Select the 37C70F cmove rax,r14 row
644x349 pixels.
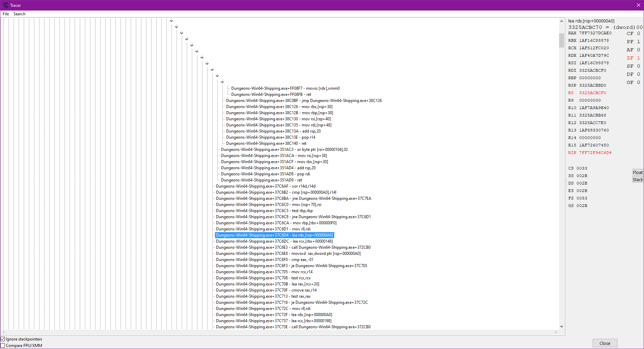[x=266, y=290]
